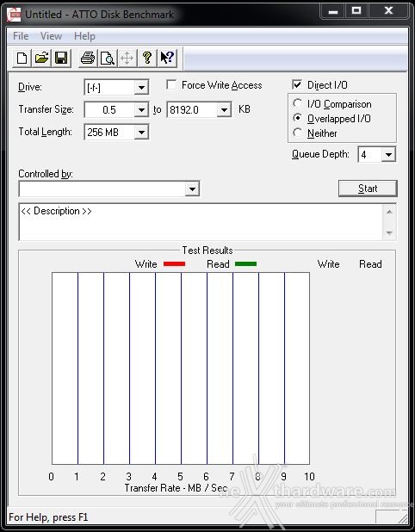415x532 pixels.
Task: Minimize the ATTO Disk Benchmark window
Action: [333, 11]
